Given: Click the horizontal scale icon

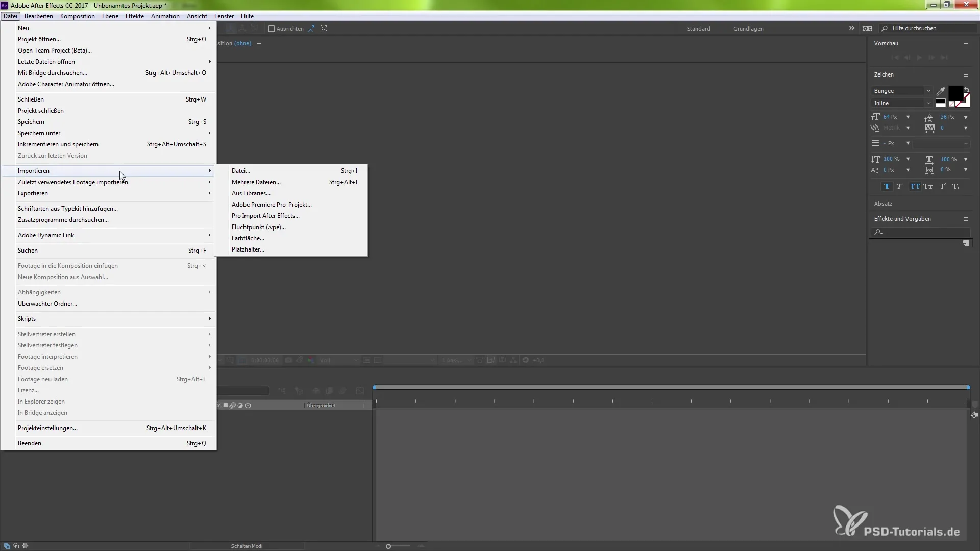Looking at the screenshot, I should 929,159.
